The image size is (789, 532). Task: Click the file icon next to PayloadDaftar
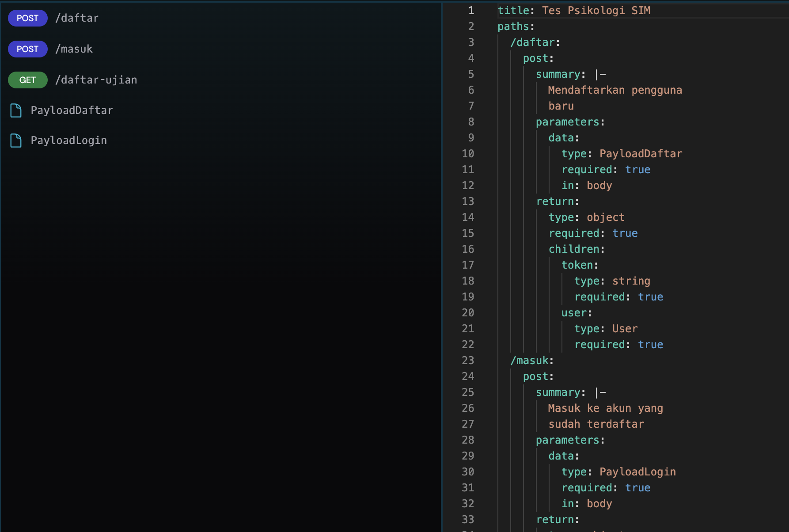click(16, 110)
